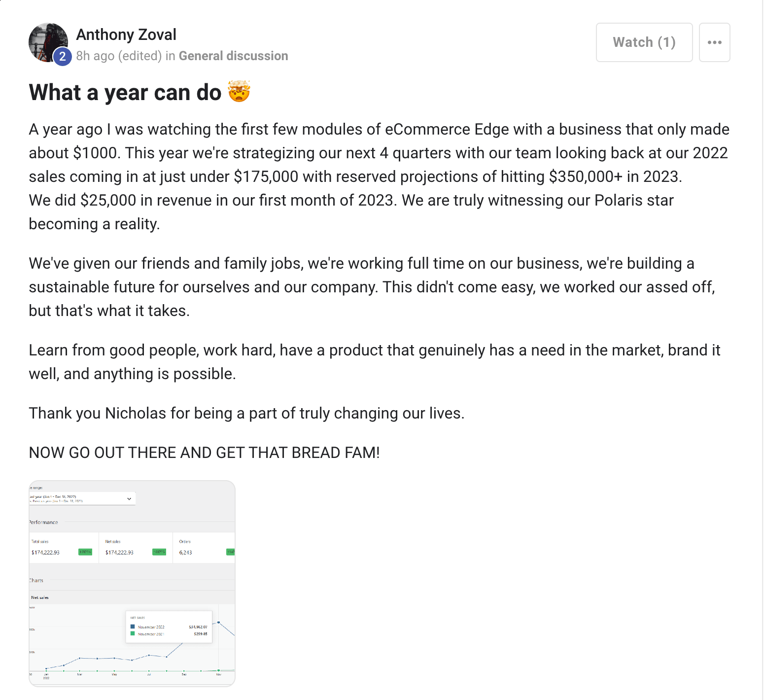Open the General discussion category link
This screenshot has height=700, width=764.
tap(233, 56)
